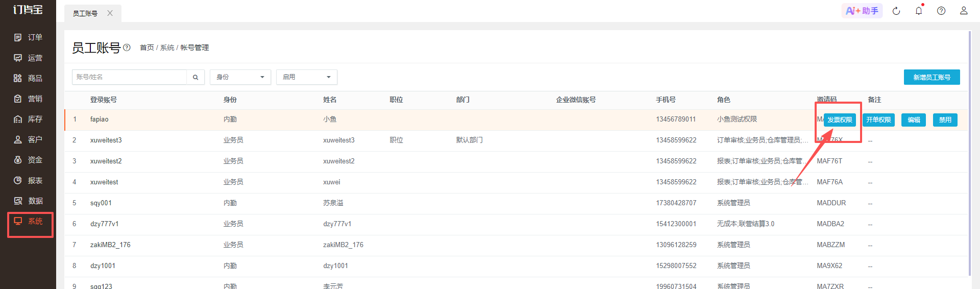The width and height of the screenshot is (980, 289).
Task: Click 禁用 for fapiao row
Action: (945, 120)
